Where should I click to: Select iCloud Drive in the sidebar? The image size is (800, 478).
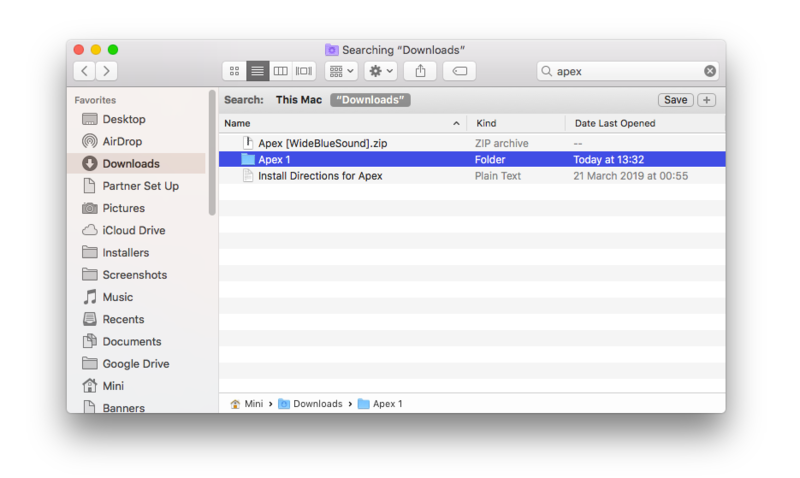click(x=133, y=230)
